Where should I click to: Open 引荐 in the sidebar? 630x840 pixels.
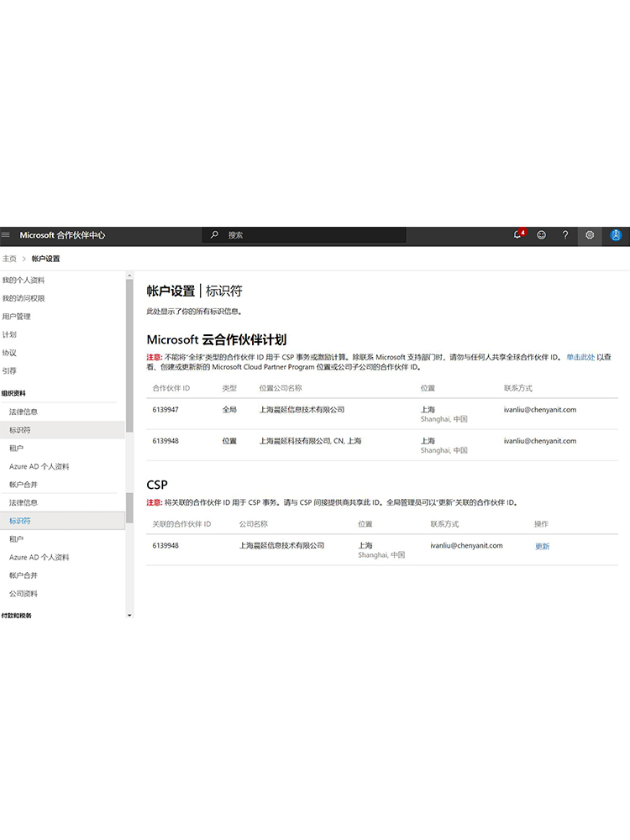coord(9,370)
